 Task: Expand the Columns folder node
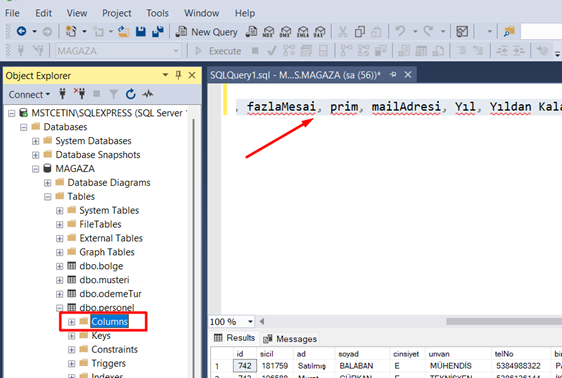point(72,322)
